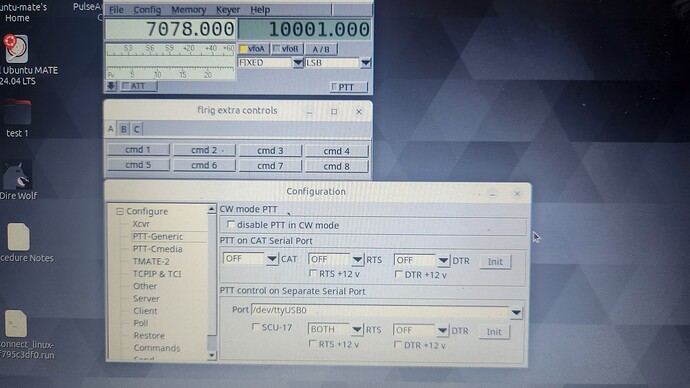Check DTR +12 v under CAT Serial Port
The width and height of the screenshot is (690, 388).
click(x=398, y=274)
